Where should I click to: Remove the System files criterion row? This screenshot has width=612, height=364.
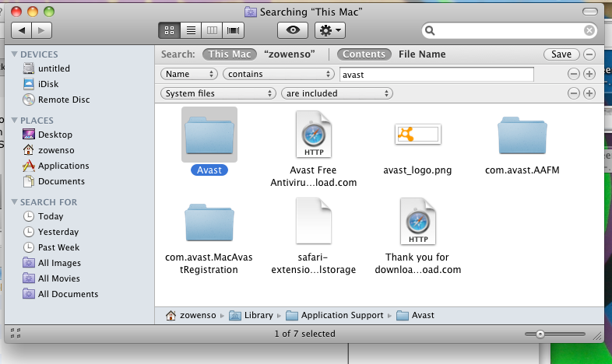click(x=573, y=93)
